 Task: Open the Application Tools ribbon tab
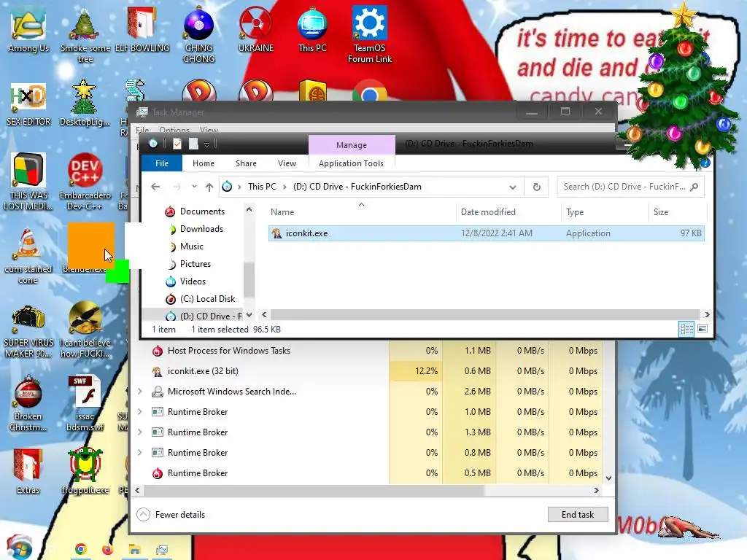351,163
